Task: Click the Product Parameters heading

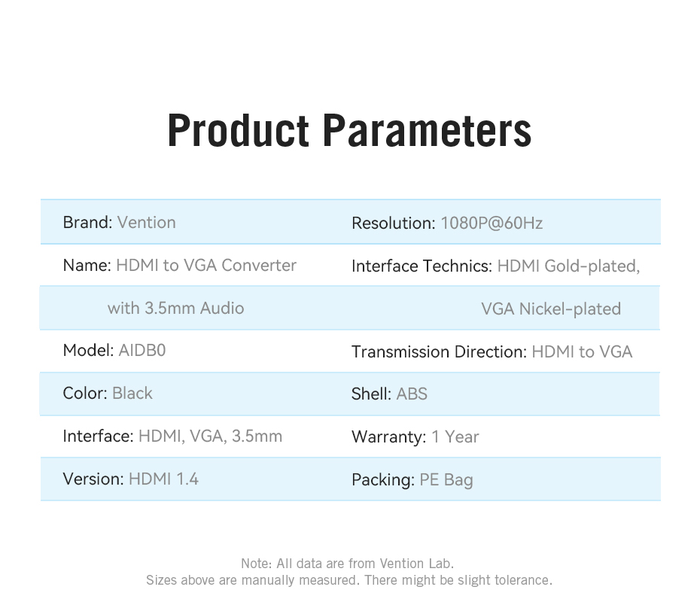Action: point(349,131)
